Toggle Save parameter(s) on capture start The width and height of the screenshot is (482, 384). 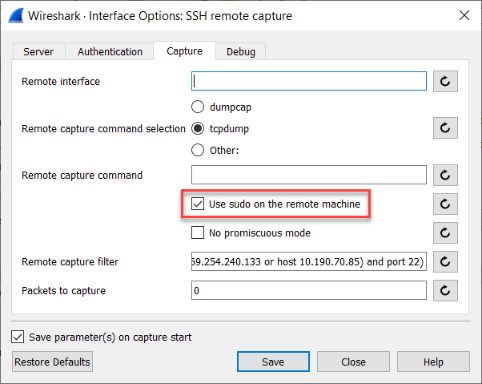pyautogui.click(x=17, y=337)
